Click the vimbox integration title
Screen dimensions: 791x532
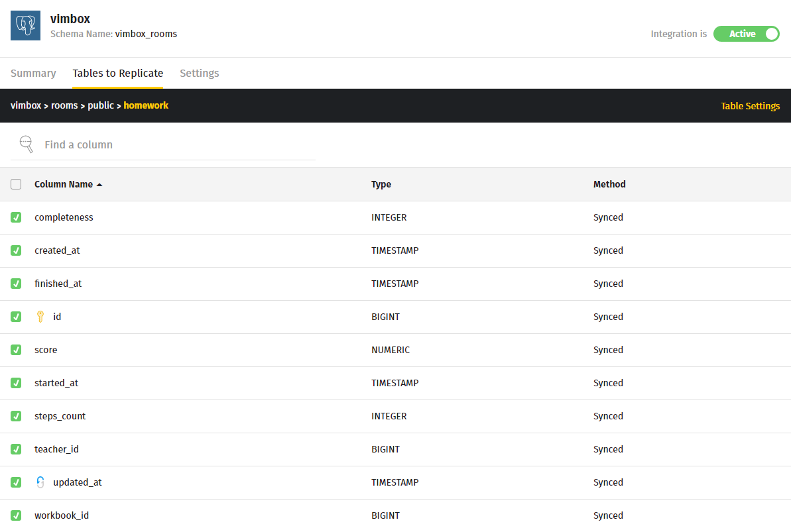coord(70,19)
